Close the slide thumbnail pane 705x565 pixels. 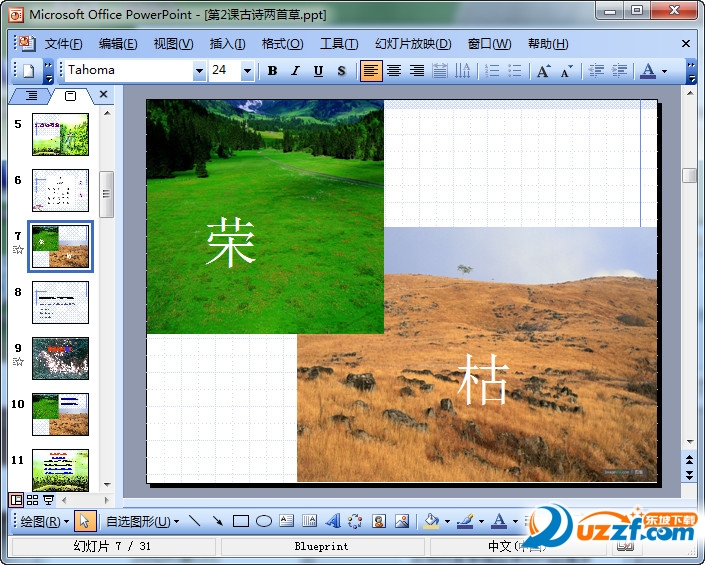103,94
